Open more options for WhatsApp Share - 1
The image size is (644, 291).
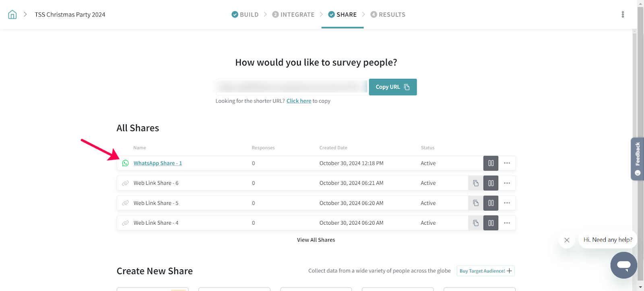507,163
